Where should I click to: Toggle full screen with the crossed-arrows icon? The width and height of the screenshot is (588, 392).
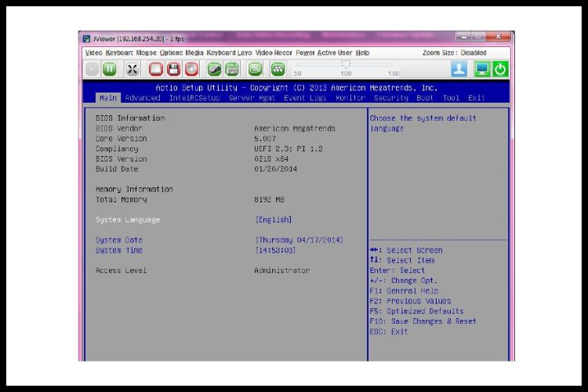pyautogui.click(x=132, y=69)
